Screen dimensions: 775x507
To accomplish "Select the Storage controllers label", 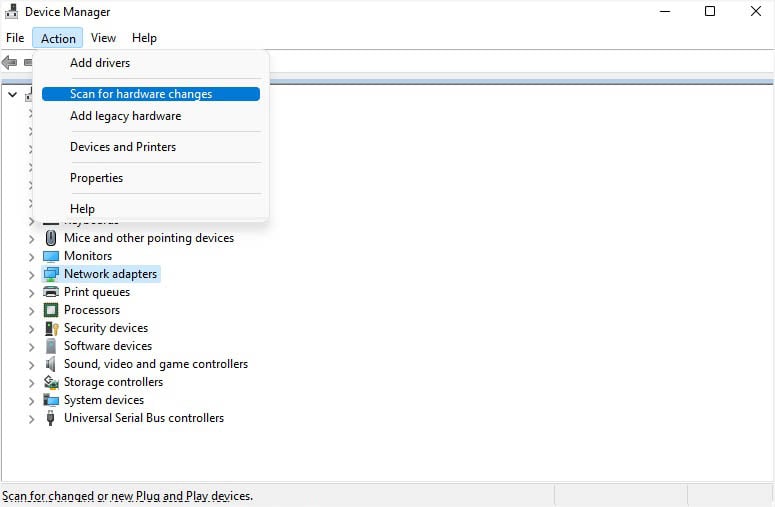I will point(113,382).
